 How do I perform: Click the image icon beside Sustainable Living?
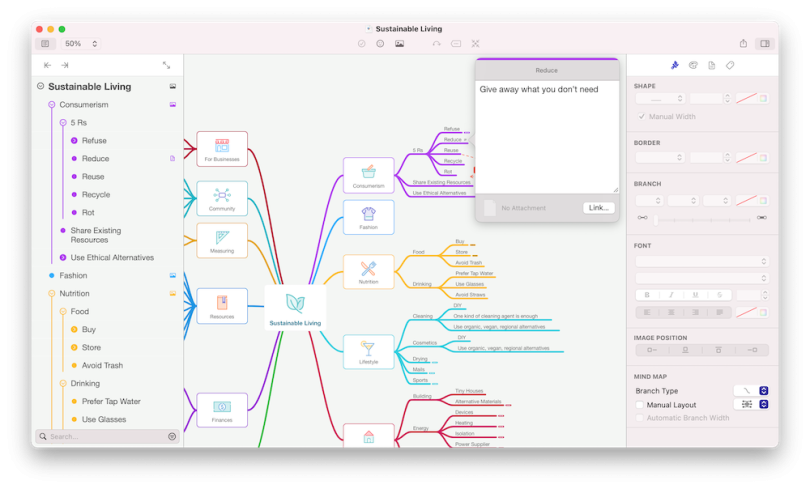(173, 87)
